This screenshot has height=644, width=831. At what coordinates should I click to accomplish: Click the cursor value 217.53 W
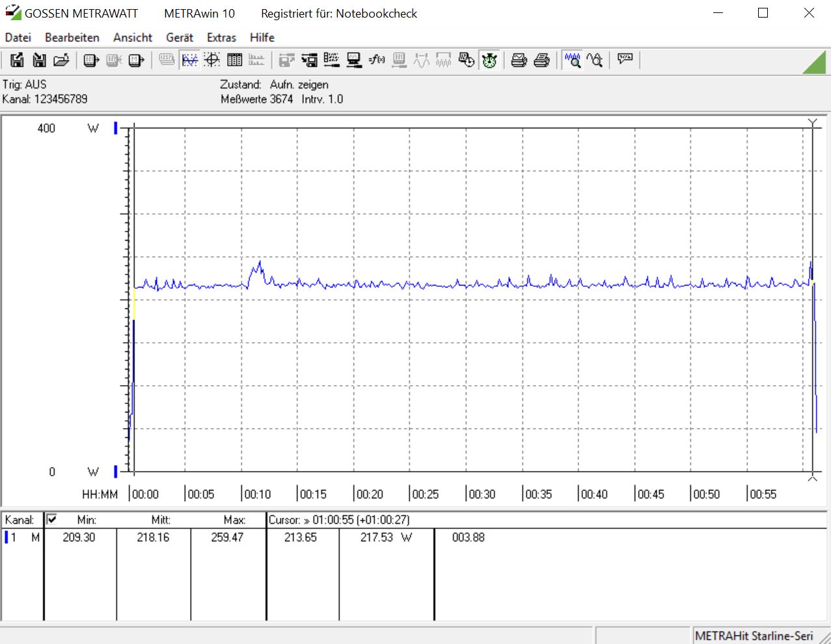[x=387, y=537]
